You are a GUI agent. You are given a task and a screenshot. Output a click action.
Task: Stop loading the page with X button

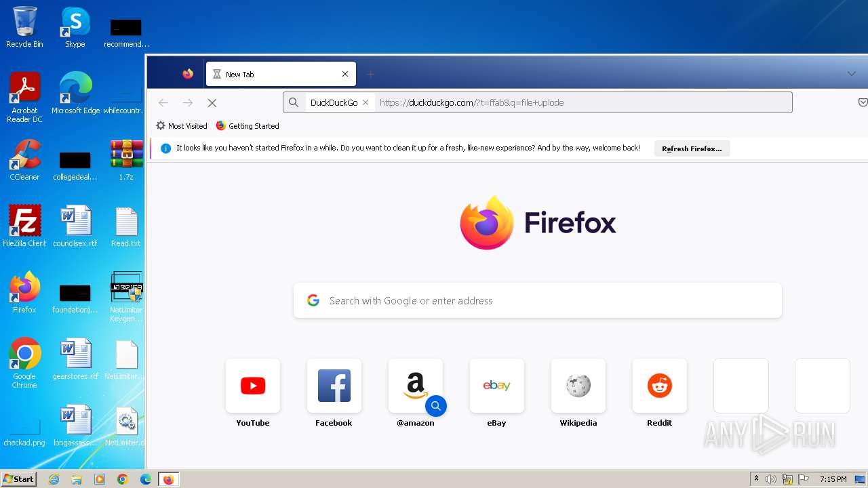click(212, 102)
